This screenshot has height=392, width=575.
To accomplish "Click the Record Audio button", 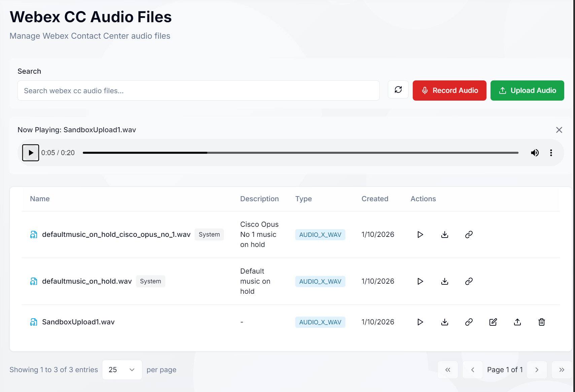I will [x=449, y=90].
